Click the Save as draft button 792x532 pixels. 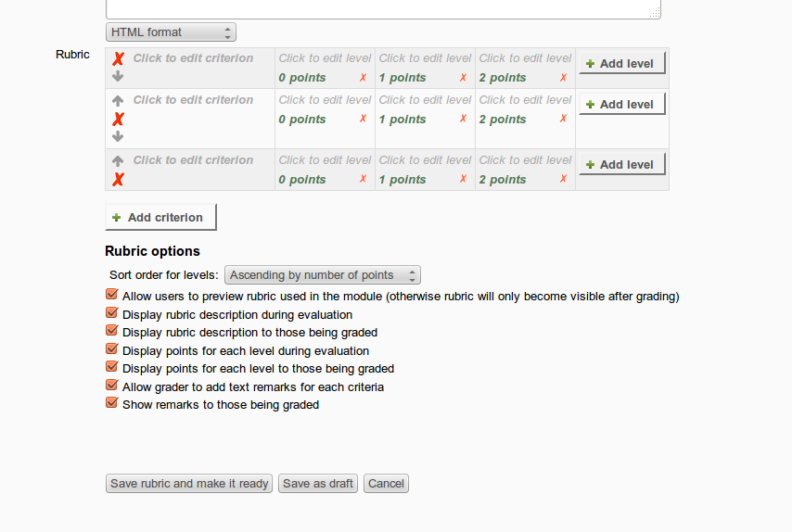coord(318,484)
